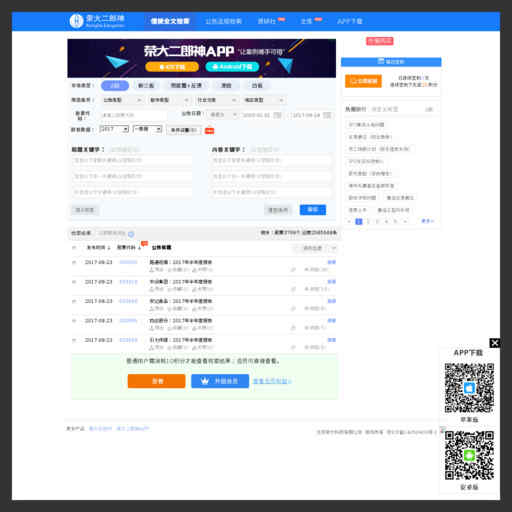512x512 pixels.
Task: Click the Android下载 button in the banner
Action: (232, 67)
